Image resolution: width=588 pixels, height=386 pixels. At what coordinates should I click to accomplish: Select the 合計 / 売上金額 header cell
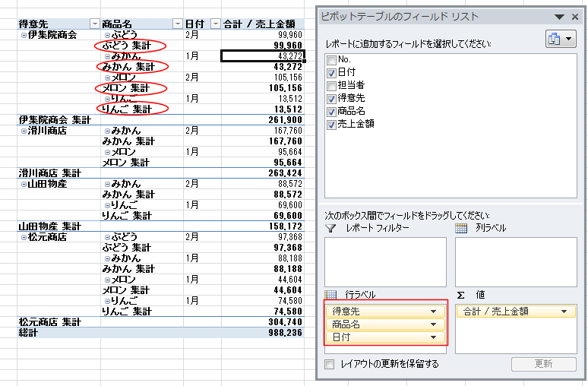pos(263,24)
